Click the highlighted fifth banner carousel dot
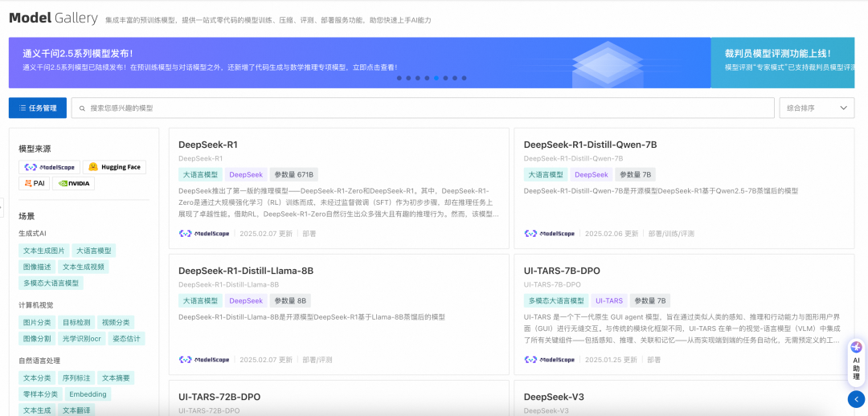 [436, 78]
